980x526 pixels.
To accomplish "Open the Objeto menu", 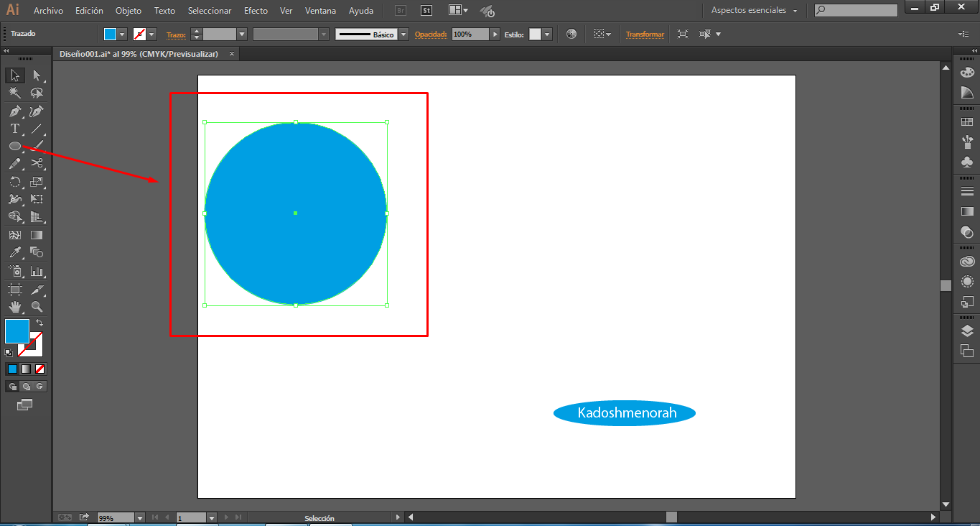I will [129, 11].
